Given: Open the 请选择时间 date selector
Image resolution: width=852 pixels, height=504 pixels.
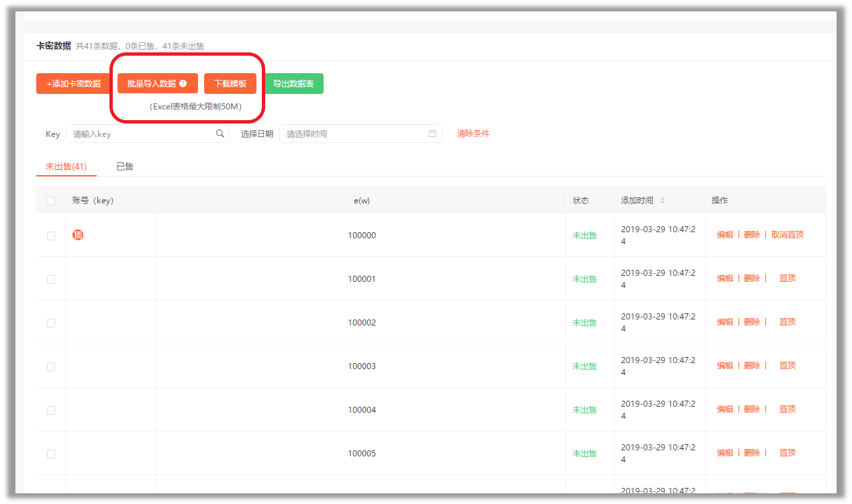Looking at the screenshot, I should coord(361,134).
